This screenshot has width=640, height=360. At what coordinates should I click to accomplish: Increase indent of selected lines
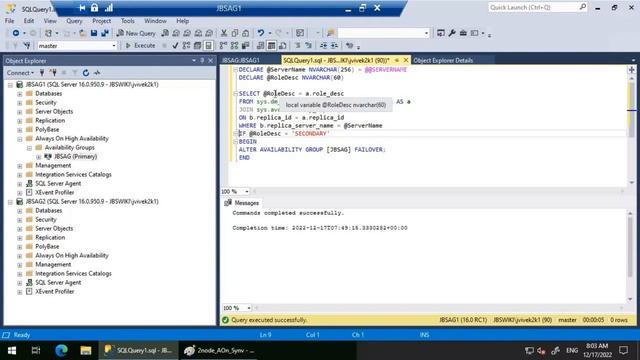[x=334, y=46]
